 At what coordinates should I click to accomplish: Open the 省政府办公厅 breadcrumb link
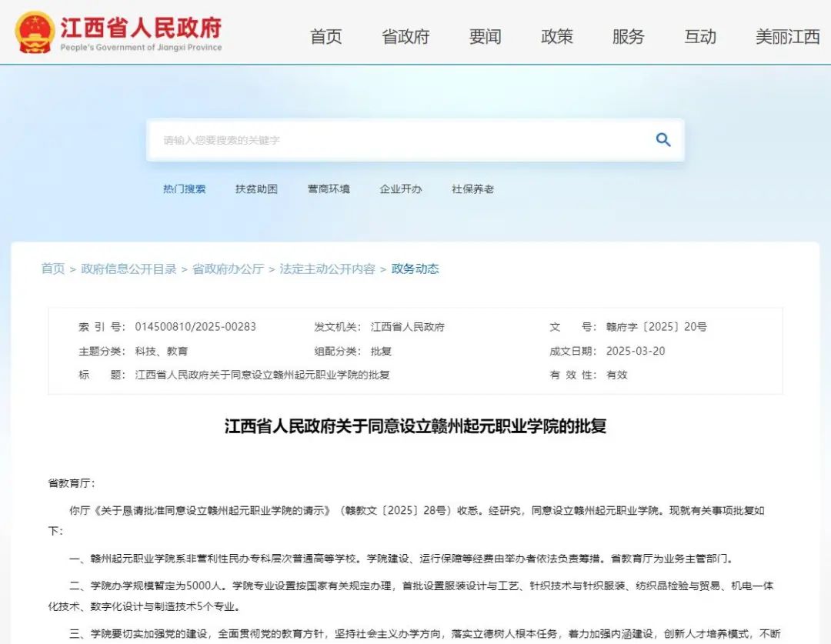[228, 269]
